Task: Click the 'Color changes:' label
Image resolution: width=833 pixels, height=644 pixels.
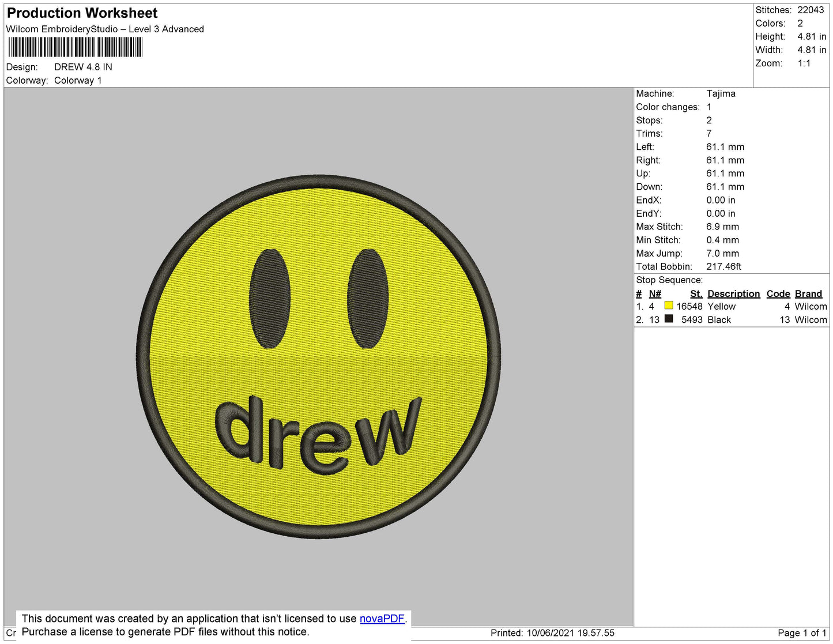Action: coord(668,107)
